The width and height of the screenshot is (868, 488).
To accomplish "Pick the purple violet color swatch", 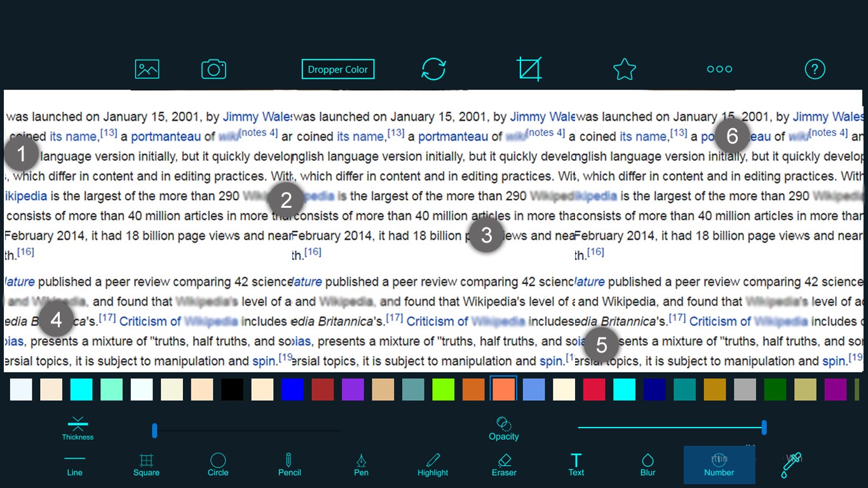I will click(353, 390).
